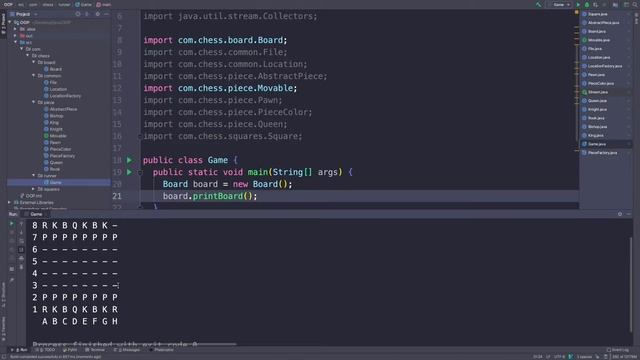This screenshot has height=360, width=640.
Task: Open AbstractPiece class in project tree
Action: pyautogui.click(x=60, y=109)
